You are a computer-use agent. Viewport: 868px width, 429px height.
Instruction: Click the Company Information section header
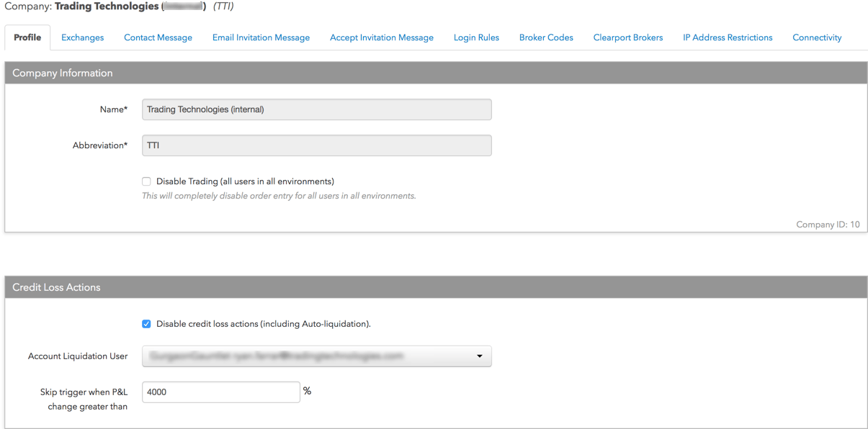pyautogui.click(x=436, y=73)
